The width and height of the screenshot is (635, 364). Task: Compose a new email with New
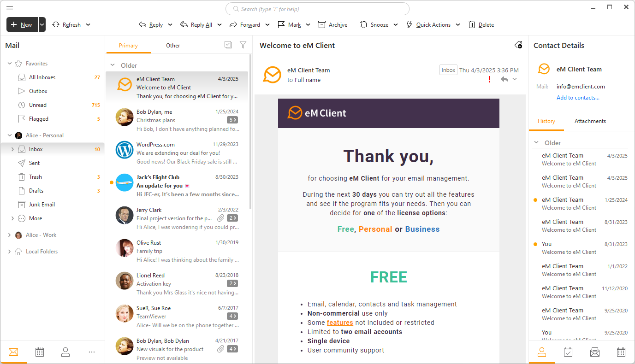22,25
